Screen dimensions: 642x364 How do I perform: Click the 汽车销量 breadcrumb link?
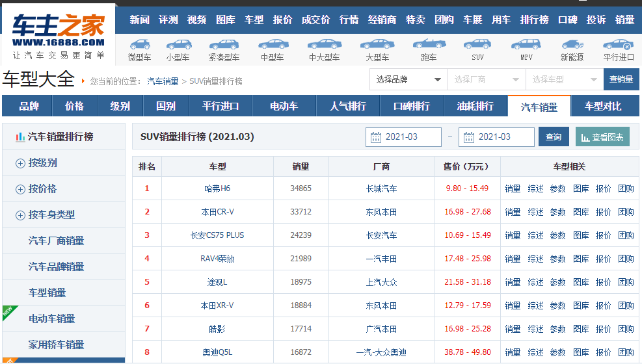(x=163, y=81)
